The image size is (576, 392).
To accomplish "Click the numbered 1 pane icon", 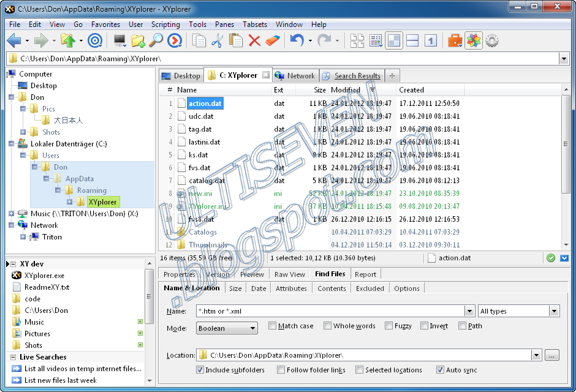I will (x=431, y=40).
